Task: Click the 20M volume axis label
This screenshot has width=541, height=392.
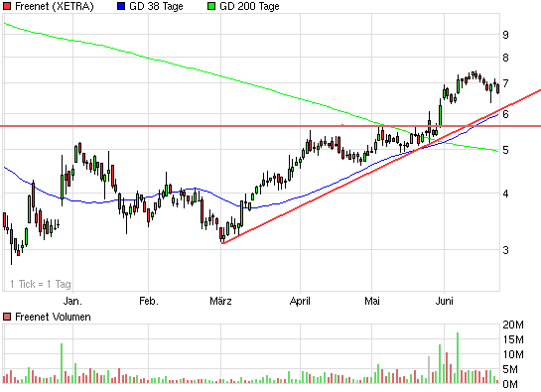Action: click(x=513, y=325)
